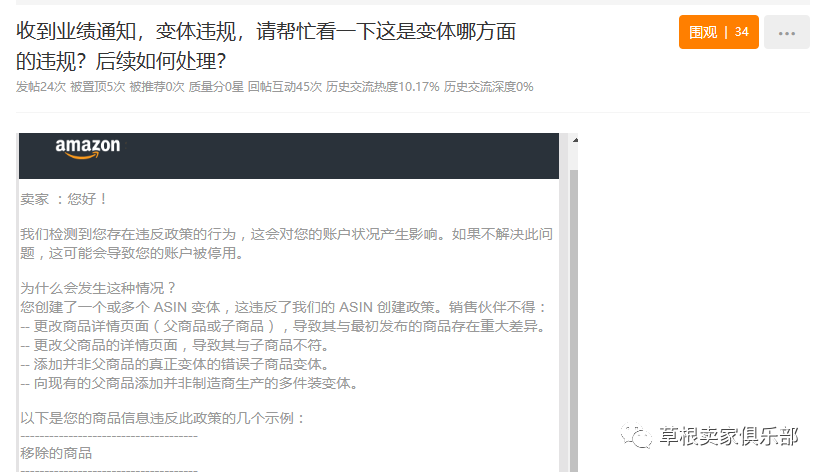This screenshot has width=825, height=472.
Task: Click the stat text 被推荐0次
Action: tap(157, 87)
